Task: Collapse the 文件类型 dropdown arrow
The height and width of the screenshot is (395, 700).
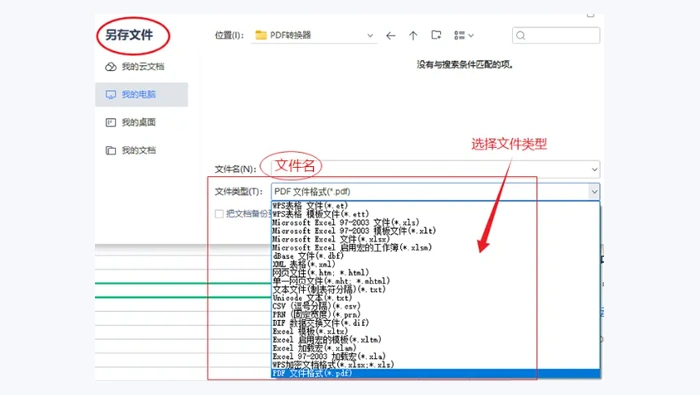Action: tap(594, 192)
